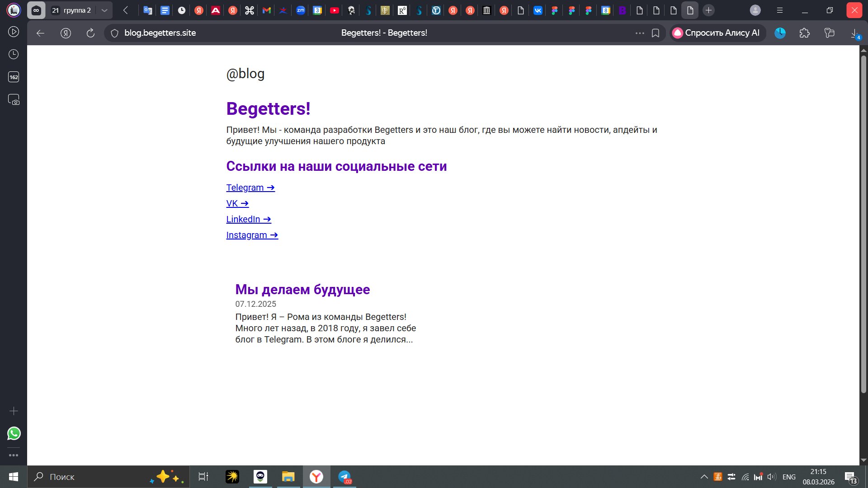
Task: Open a new tab with plus button
Action: 708,10
